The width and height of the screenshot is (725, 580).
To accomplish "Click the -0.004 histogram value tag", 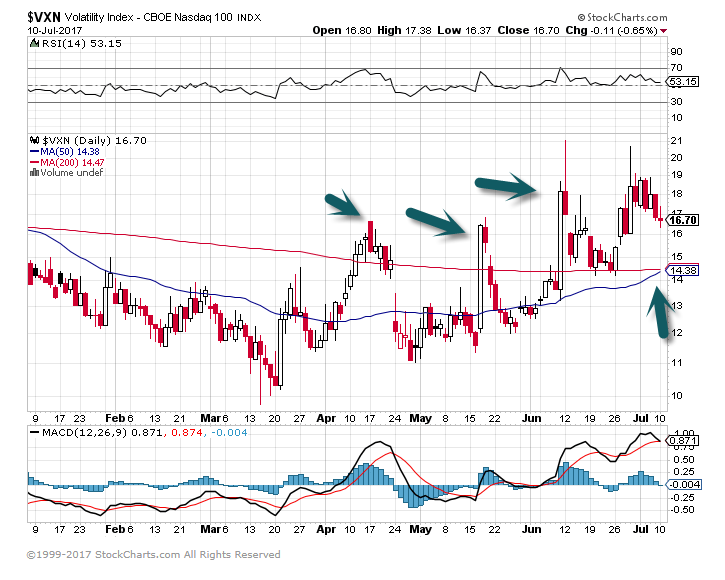I will (684, 485).
